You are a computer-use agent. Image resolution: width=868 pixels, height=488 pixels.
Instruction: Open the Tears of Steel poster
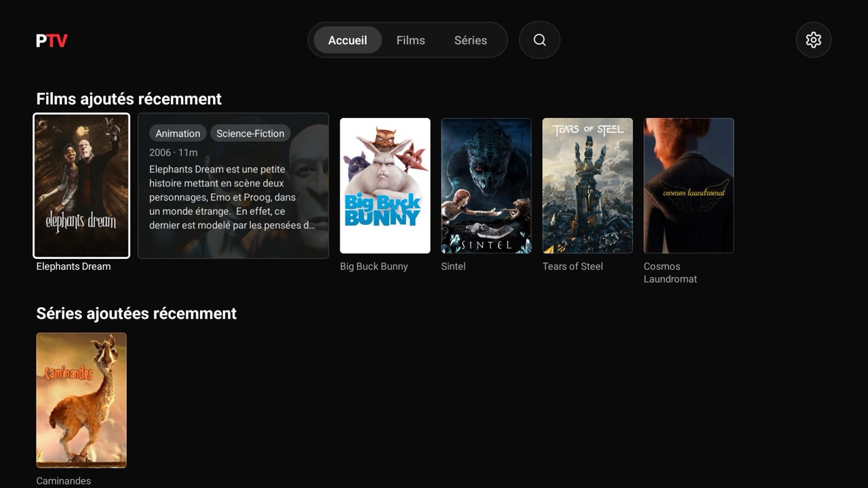pos(587,186)
